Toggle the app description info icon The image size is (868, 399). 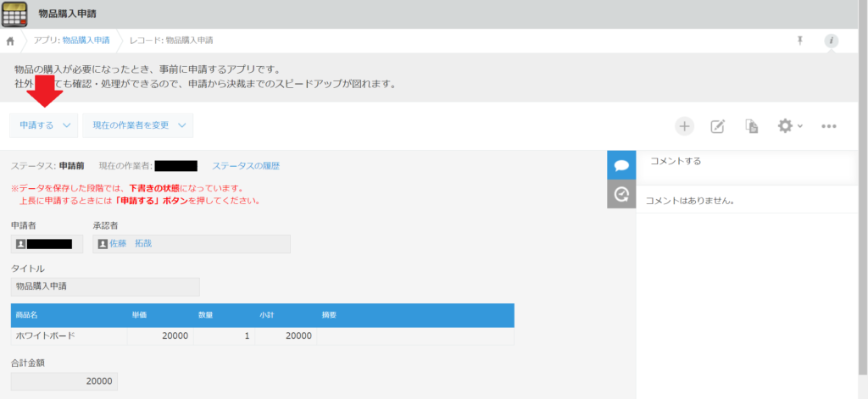click(x=831, y=41)
